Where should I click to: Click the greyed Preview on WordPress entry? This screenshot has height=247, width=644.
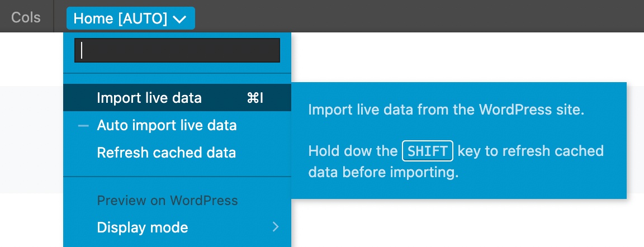tap(167, 200)
